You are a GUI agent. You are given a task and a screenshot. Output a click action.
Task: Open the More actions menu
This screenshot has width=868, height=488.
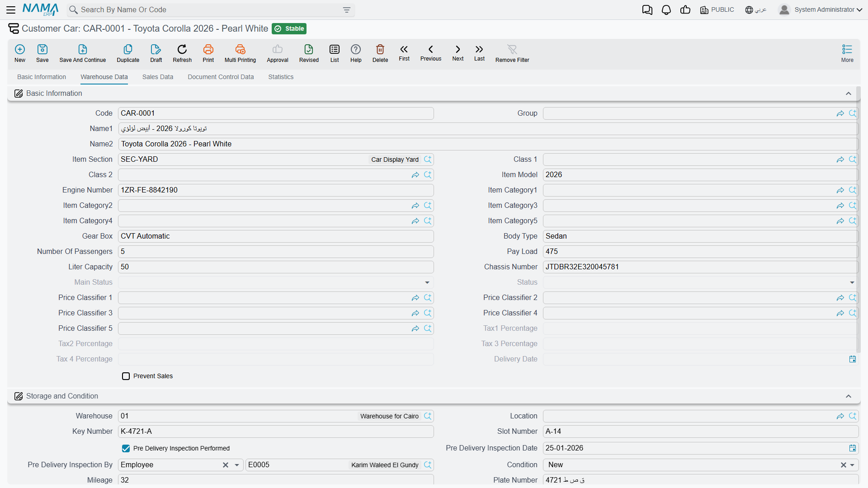(847, 53)
